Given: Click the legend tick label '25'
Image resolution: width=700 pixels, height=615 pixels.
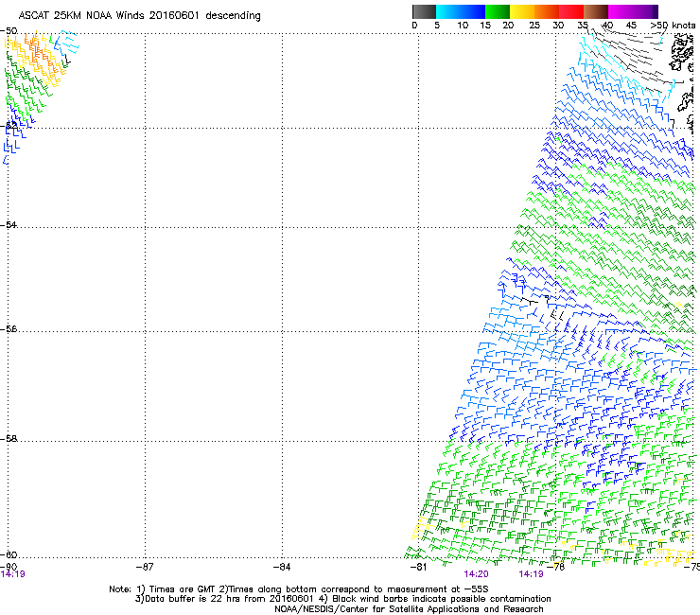Looking at the screenshot, I should click(534, 26).
